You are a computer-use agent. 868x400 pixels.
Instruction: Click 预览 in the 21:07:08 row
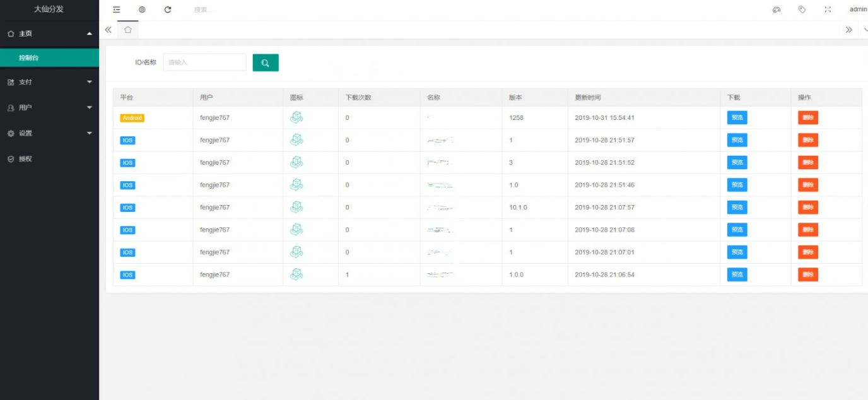click(x=737, y=230)
